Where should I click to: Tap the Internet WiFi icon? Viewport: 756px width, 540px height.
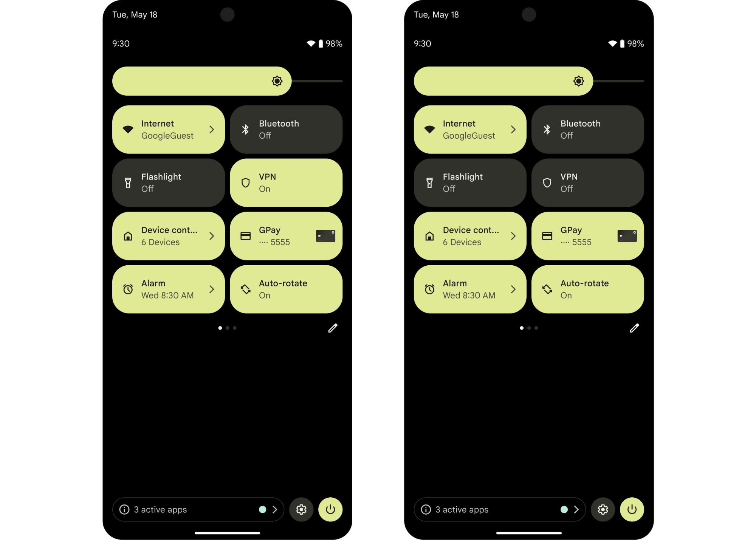[127, 129]
